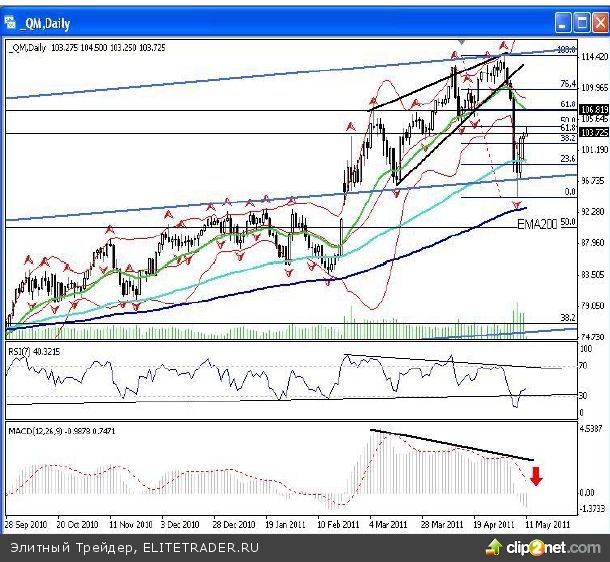
Task: Select the current price tag 103.725
Action: point(594,133)
